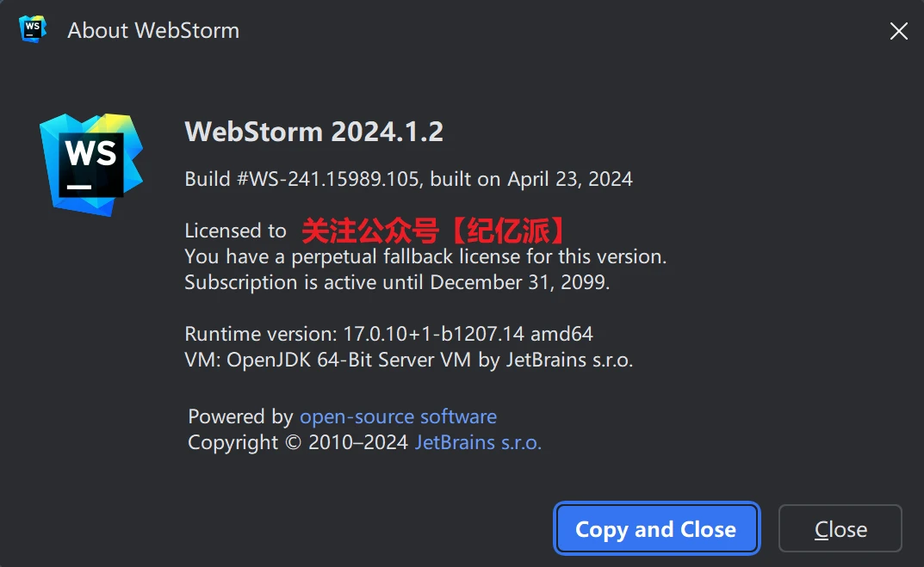Click the Close button
924x567 pixels.
tap(840, 529)
